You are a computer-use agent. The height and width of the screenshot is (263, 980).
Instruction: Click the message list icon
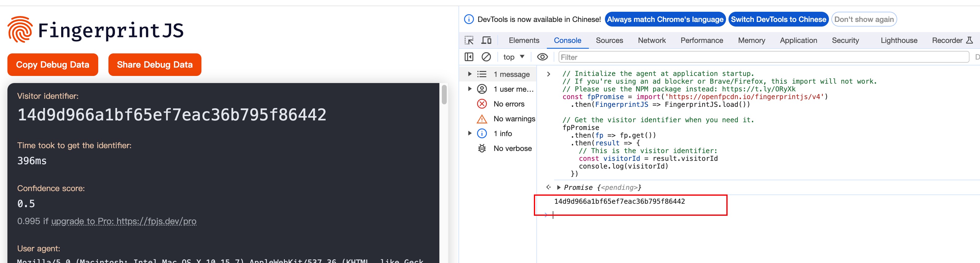(x=482, y=74)
